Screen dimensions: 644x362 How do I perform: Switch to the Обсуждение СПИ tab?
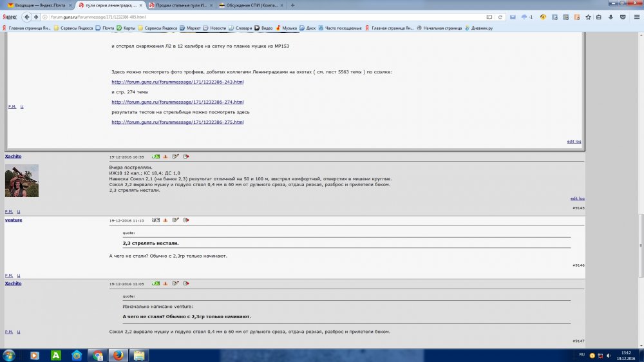(x=249, y=5)
